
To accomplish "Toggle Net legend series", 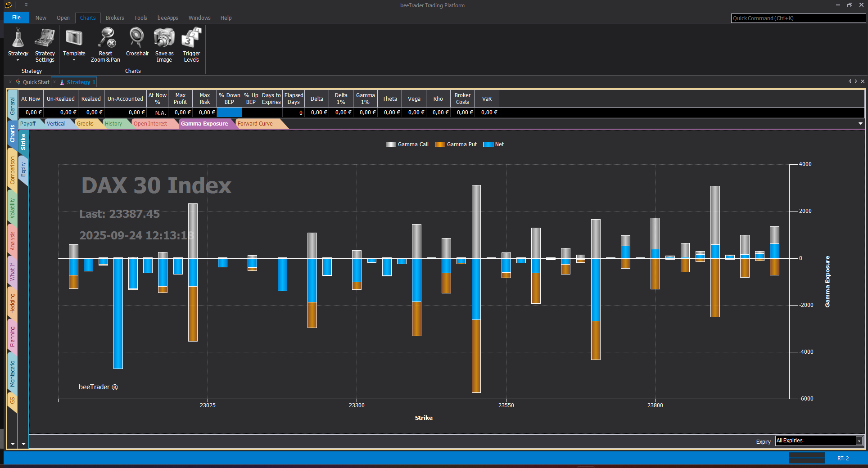I will [x=493, y=144].
